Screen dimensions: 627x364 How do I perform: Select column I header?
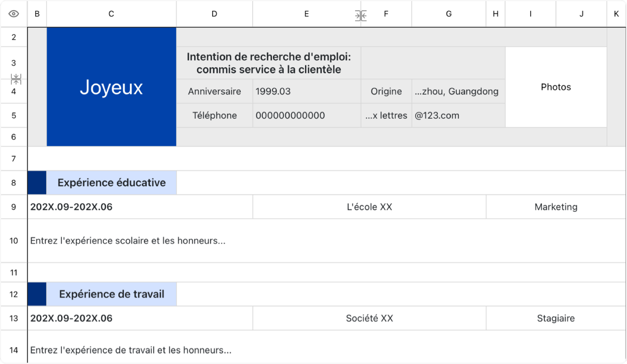click(x=530, y=14)
